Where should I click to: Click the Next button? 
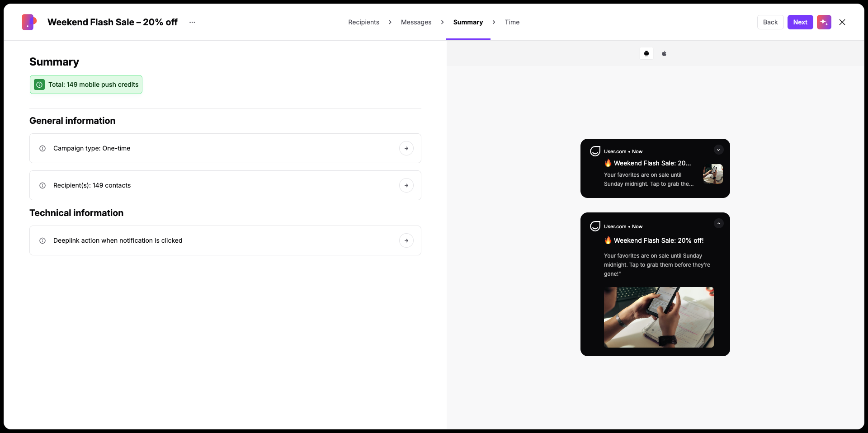coord(800,22)
